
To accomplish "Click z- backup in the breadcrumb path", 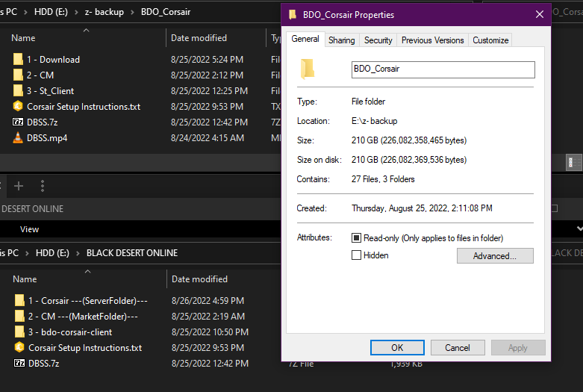I will [104, 12].
